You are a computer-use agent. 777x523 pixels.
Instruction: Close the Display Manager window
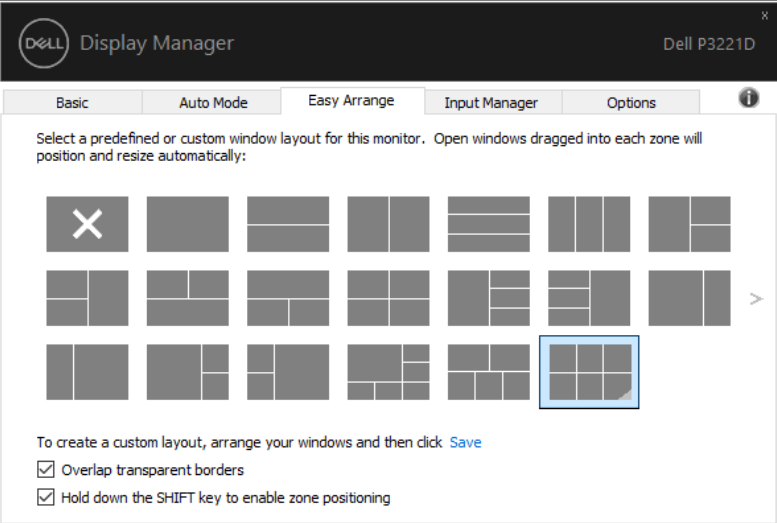[x=765, y=15]
